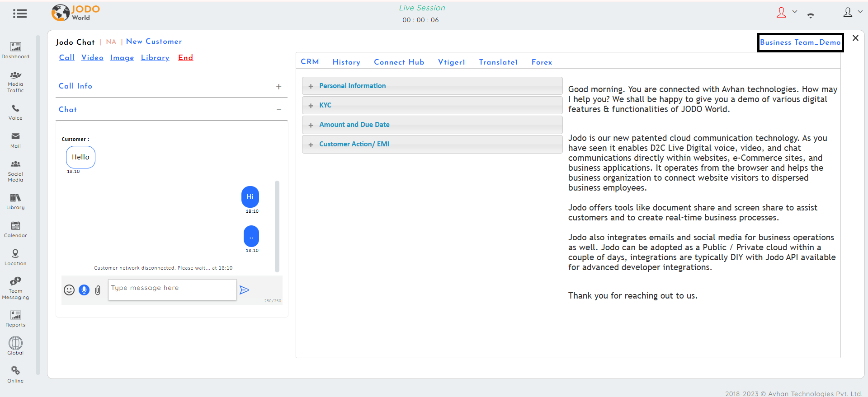Click the network signal status icon

coord(811,15)
